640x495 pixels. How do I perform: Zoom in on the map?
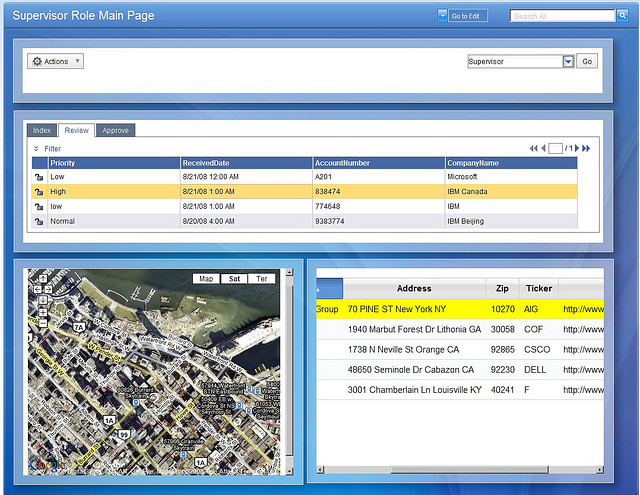tap(42, 313)
